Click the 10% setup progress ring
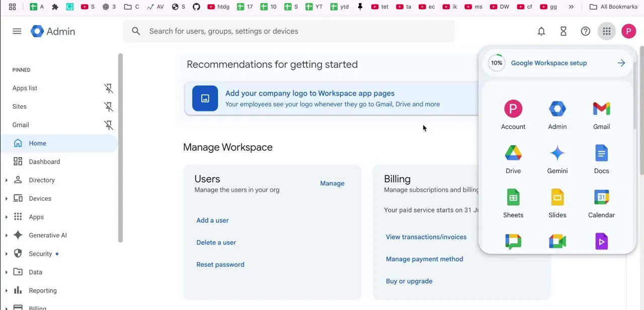The width and height of the screenshot is (644, 310). coord(497,63)
